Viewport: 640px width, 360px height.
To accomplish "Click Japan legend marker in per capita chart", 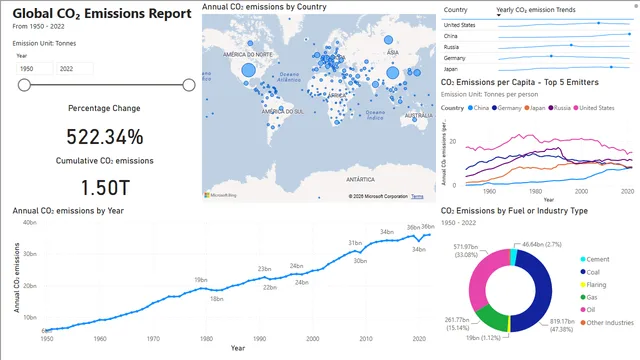I will [x=527, y=108].
